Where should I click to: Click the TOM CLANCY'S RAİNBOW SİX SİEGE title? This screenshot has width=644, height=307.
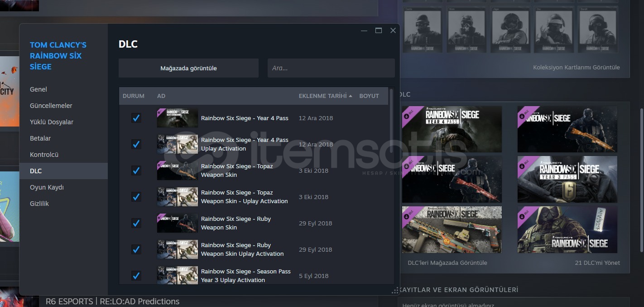pos(58,56)
